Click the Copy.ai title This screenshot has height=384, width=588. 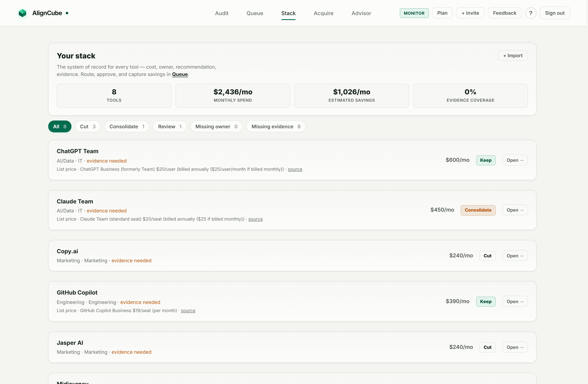tap(67, 251)
